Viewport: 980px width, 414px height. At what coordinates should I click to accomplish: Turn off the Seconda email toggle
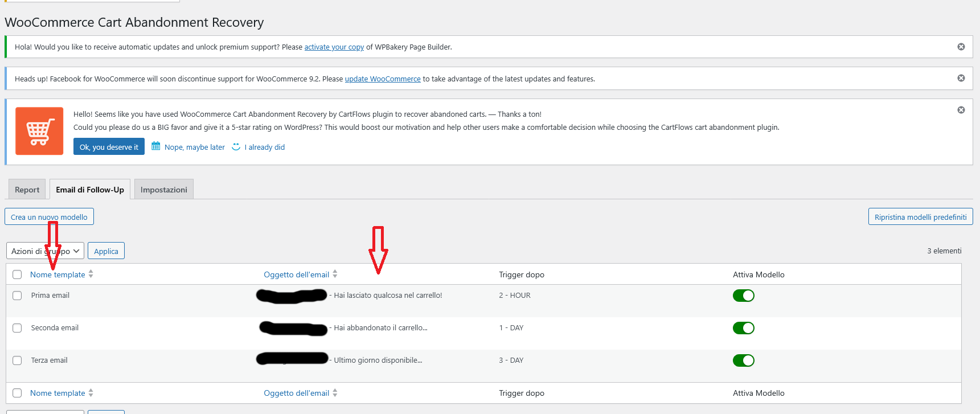click(x=743, y=328)
